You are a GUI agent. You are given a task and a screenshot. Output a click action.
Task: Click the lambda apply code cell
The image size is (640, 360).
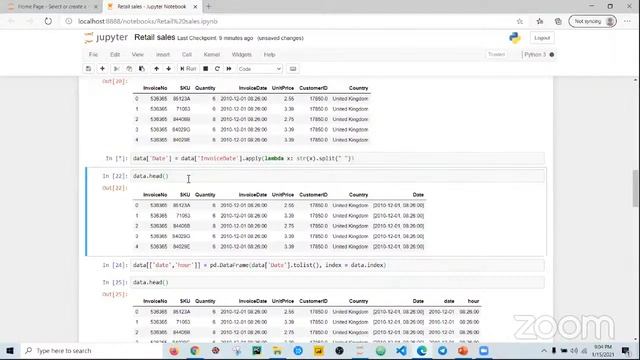(x=338, y=158)
